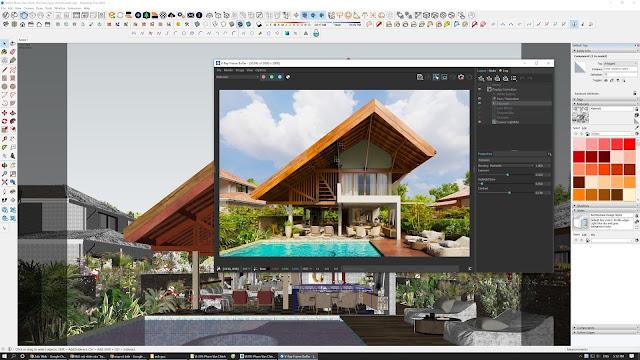The height and width of the screenshot is (360, 640).
Task: Open the Mix tab in Styles panel
Action: (x=593, y=235)
